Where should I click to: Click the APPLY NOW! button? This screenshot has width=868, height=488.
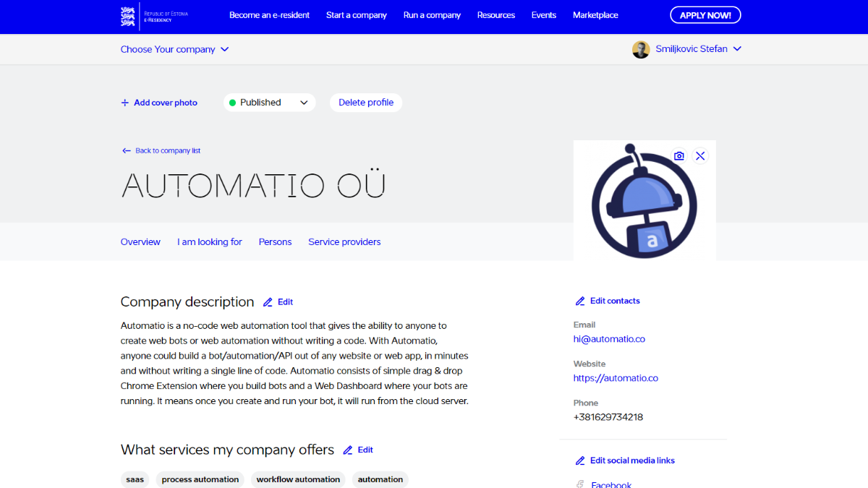705,15
